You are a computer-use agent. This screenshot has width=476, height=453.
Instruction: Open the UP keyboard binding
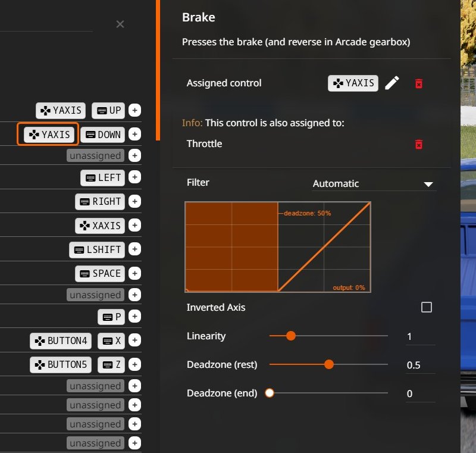click(x=108, y=110)
